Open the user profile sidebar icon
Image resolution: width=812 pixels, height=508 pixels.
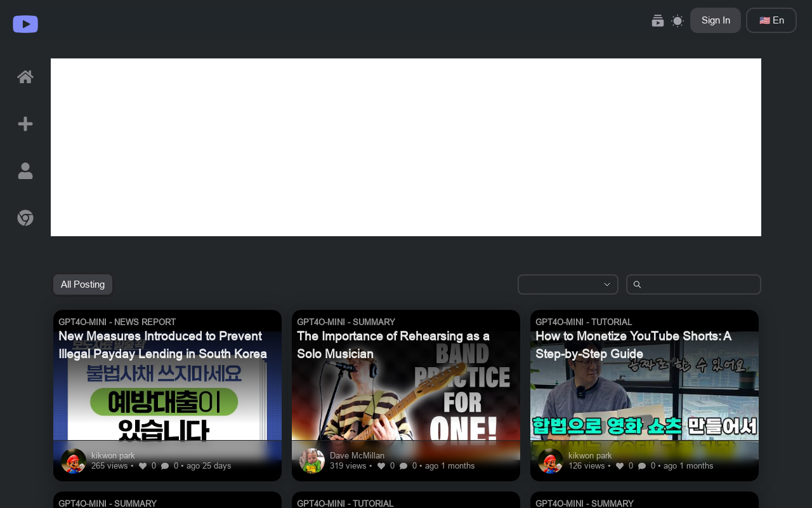click(25, 171)
